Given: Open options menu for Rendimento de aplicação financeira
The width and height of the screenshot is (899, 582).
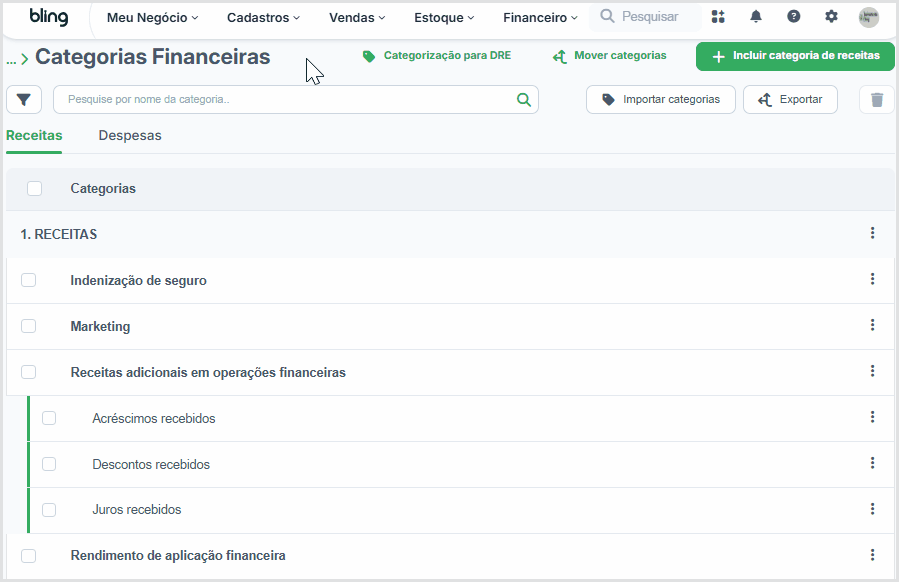Looking at the screenshot, I should 872,554.
